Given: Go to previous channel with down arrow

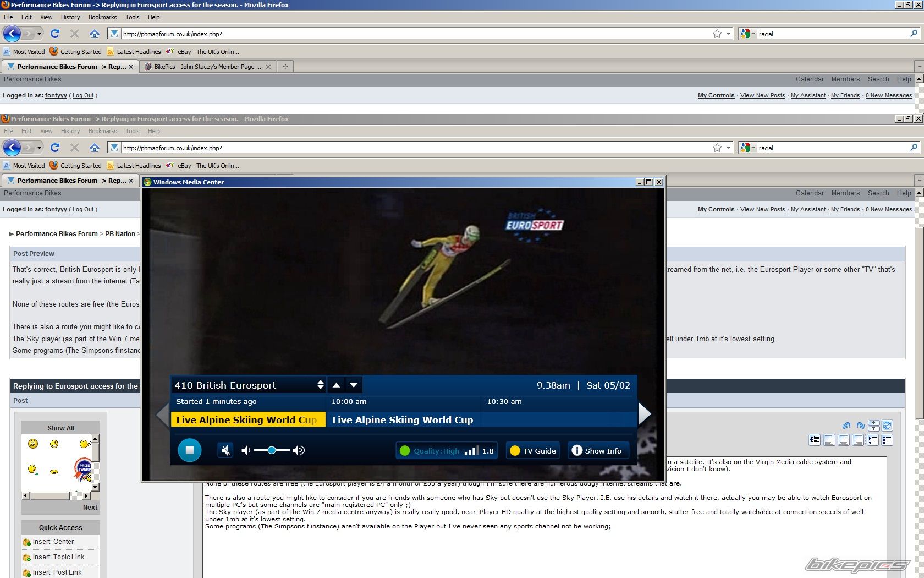Looking at the screenshot, I should pyautogui.click(x=354, y=385).
